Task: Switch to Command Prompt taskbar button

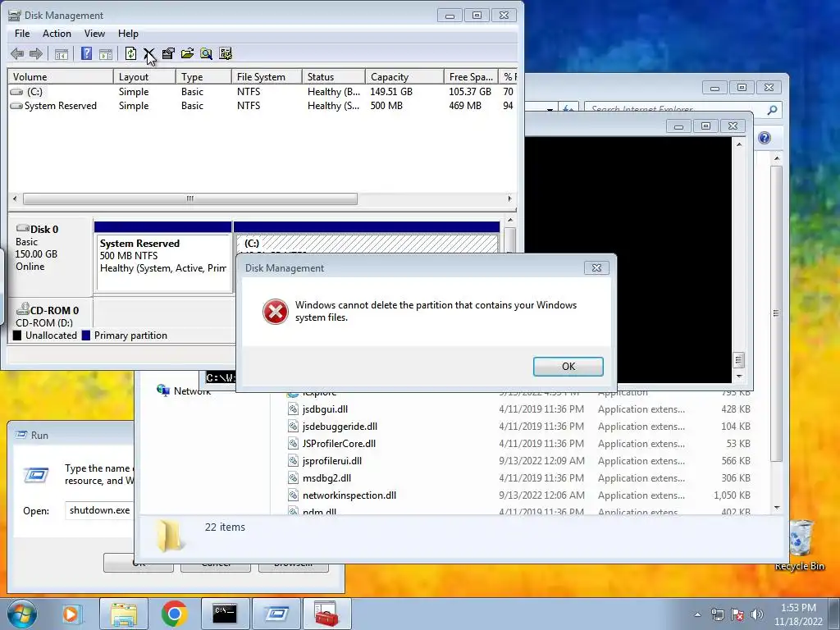Action: point(225,614)
